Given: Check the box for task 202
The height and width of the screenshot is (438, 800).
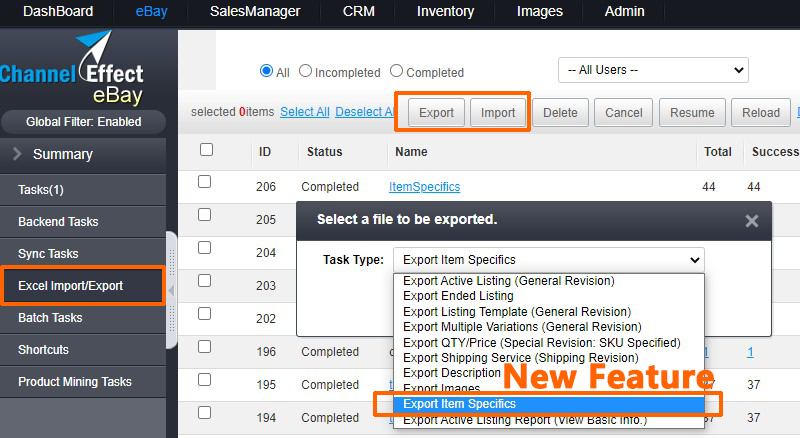Looking at the screenshot, I should pyautogui.click(x=205, y=313).
